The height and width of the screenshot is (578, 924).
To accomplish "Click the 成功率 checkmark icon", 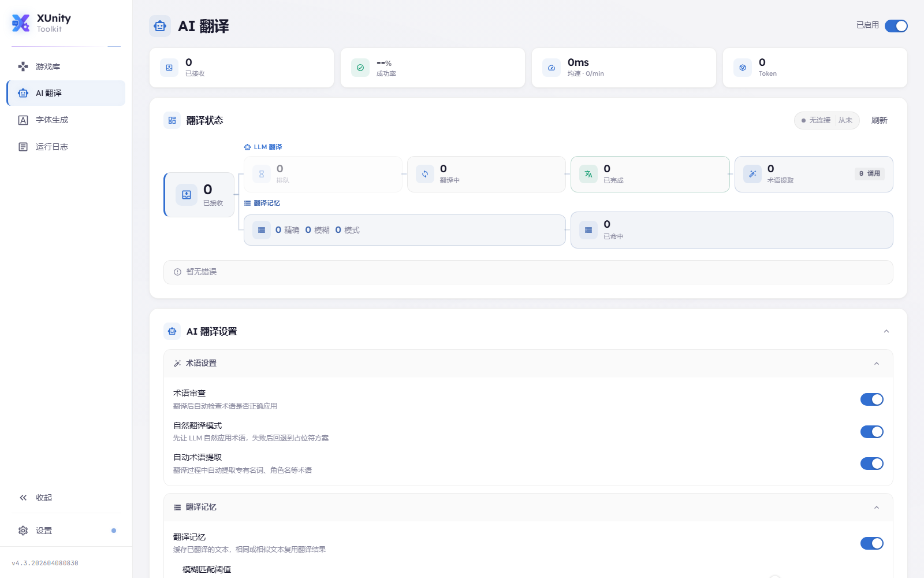I will [x=360, y=68].
